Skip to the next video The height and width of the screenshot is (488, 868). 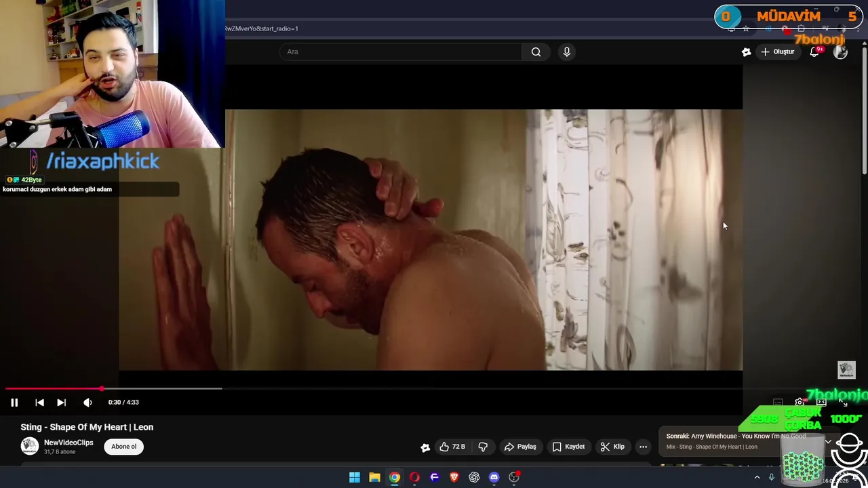[x=61, y=403]
